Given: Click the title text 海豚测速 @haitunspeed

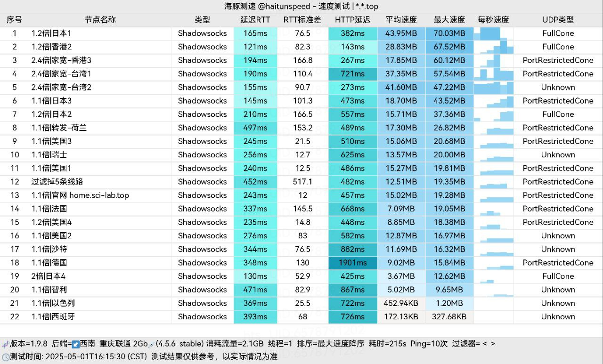Looking at the screenshot, I should 267,6.
